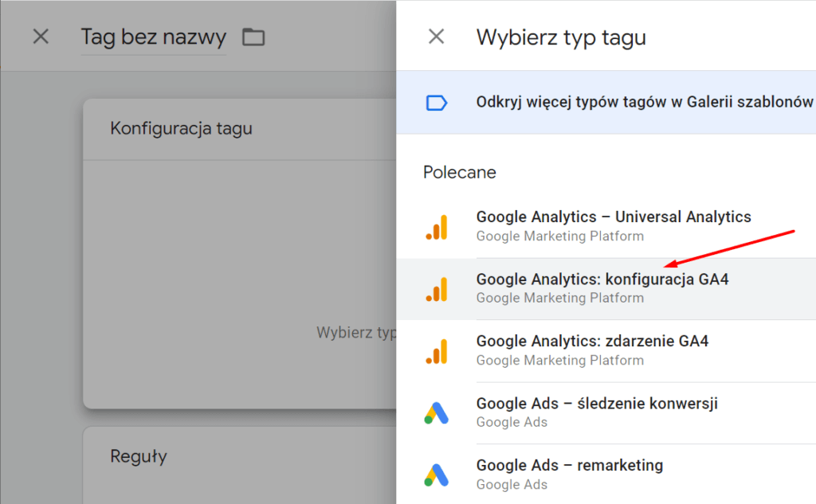Click the Google Ads icon for śledzenie konwersji
Screen dimensions: 816x504
point(436,413)
